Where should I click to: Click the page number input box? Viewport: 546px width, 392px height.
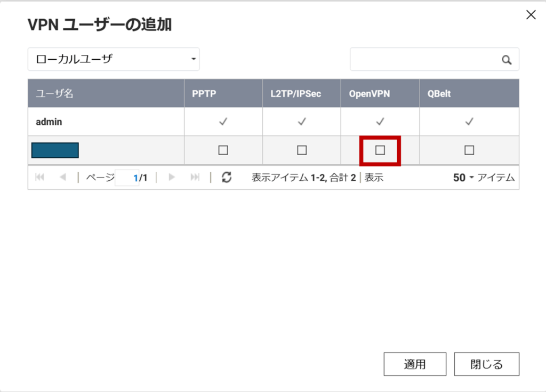(126, 178)
